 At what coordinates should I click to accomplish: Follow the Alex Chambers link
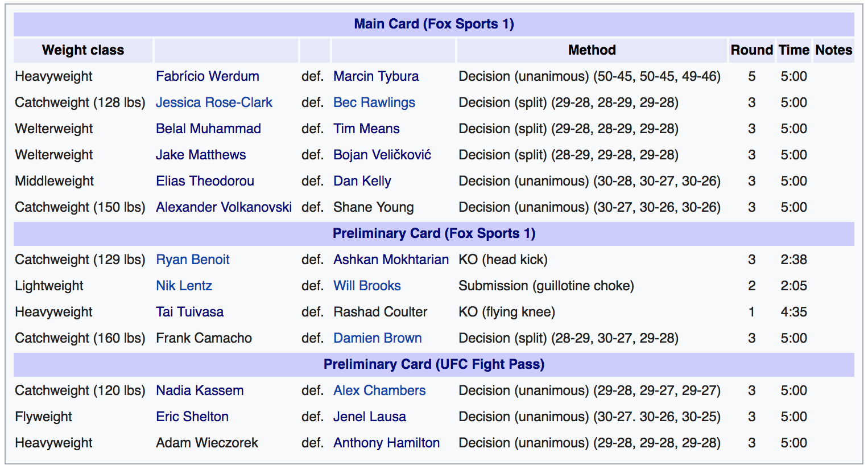pos(380,390)
